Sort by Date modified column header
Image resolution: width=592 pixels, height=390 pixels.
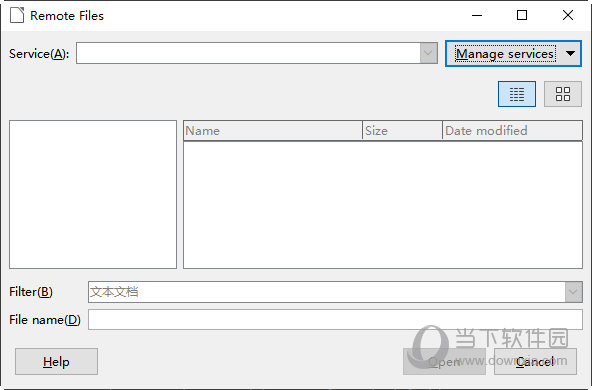(512, 131)
